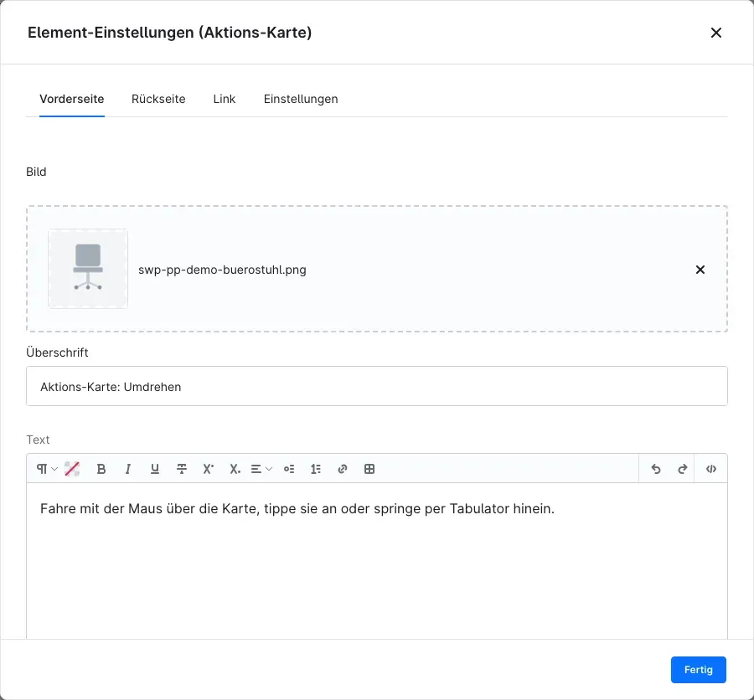Viewport: 754px width, 700px height.
Task: Remove the swp-pp-demo-buerostuhl.png image
Action: click(700, 270)
